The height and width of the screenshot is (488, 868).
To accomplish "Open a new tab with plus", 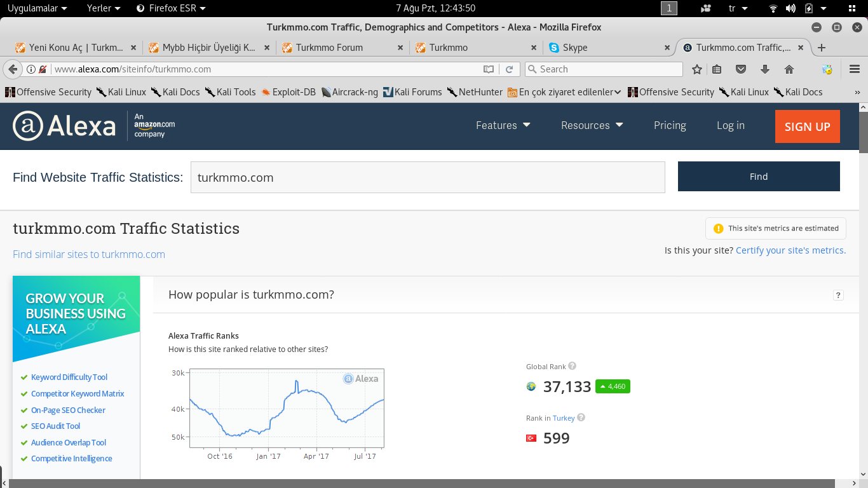I will [x=822, y=48].
